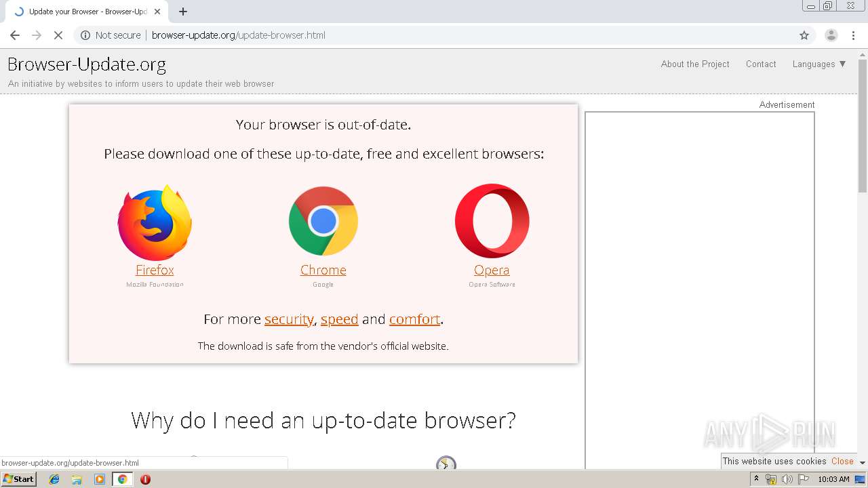
Task: Click 'Opera Software' vendor caption
Action: click(492, 285)
